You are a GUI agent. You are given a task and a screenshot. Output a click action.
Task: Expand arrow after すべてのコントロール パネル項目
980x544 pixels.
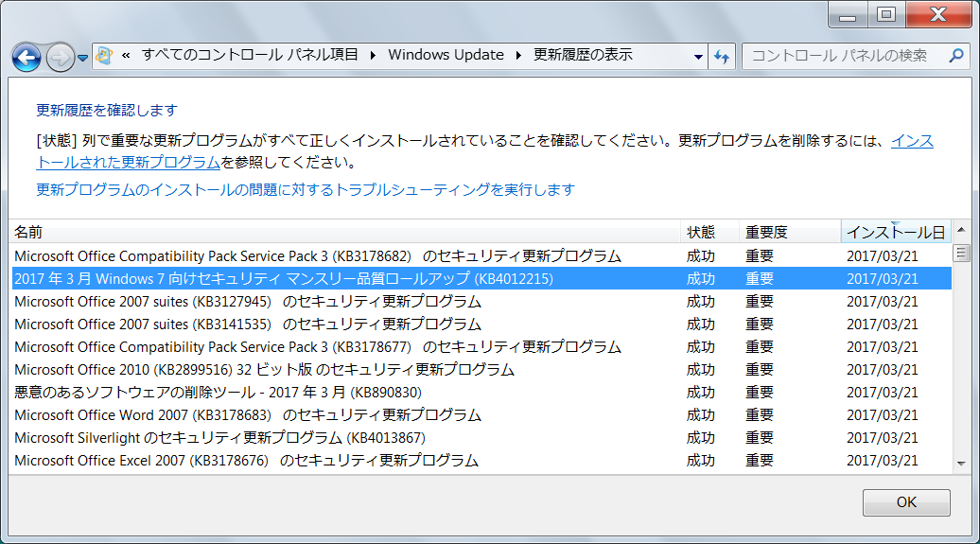tap(373, 56)
